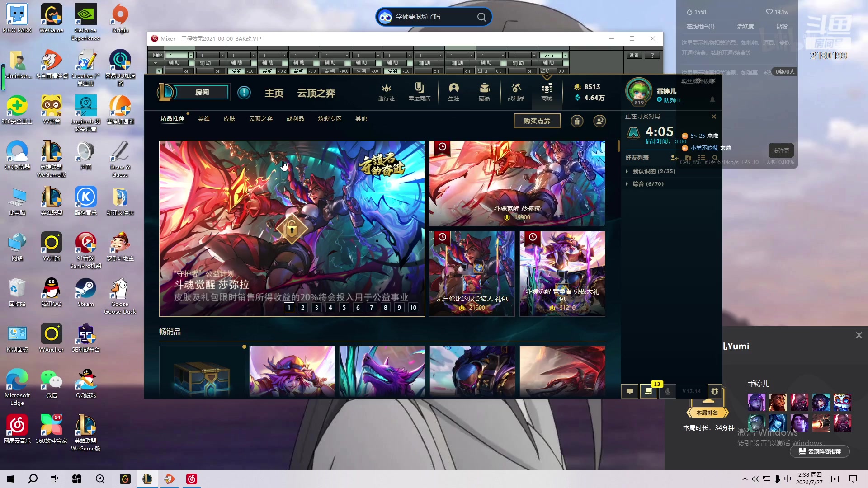Click the bug report icon

click(715, 391)
